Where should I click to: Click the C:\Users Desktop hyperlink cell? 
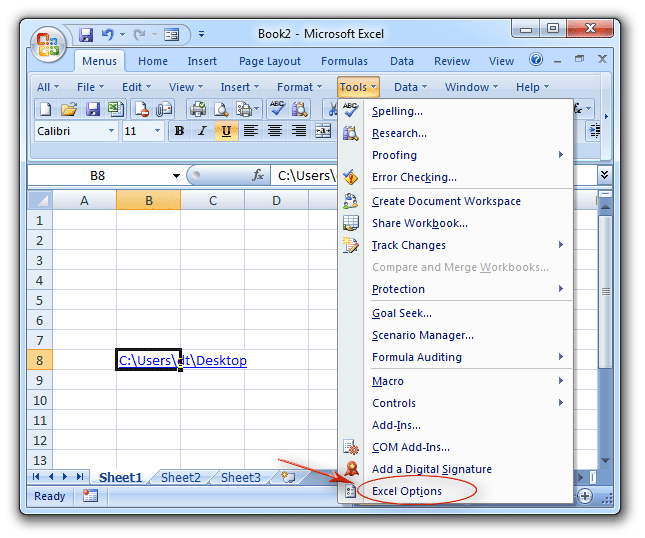click(x=148, y=360)
